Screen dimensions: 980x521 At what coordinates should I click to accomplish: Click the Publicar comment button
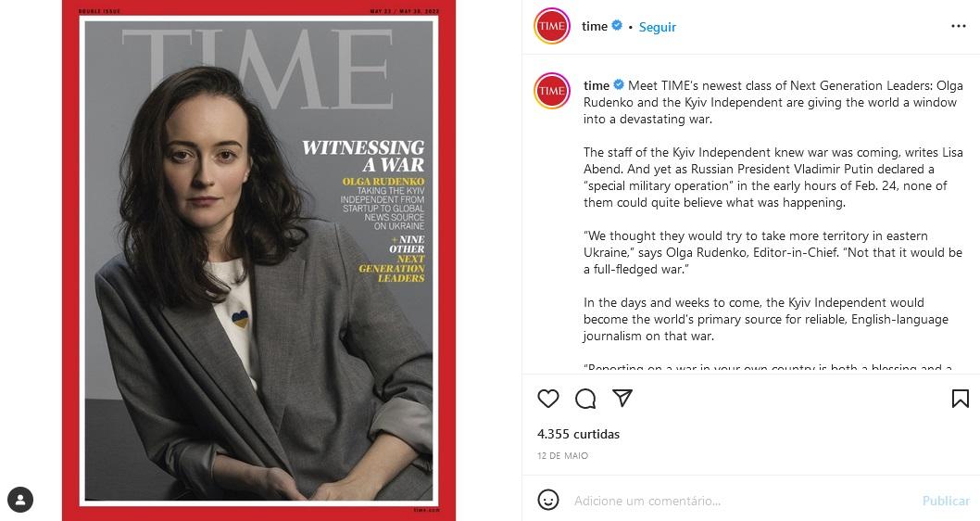click(947, 501)
